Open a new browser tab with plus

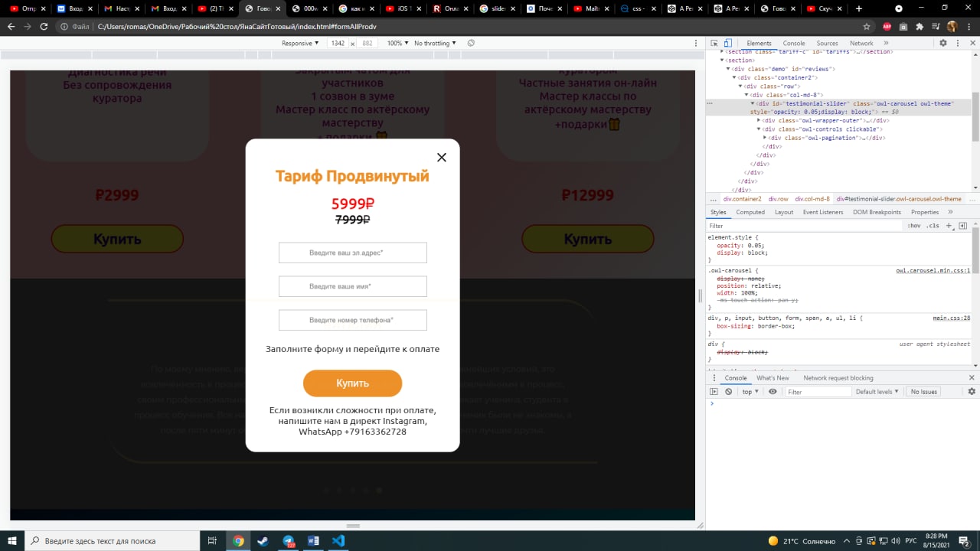point(859,8)
